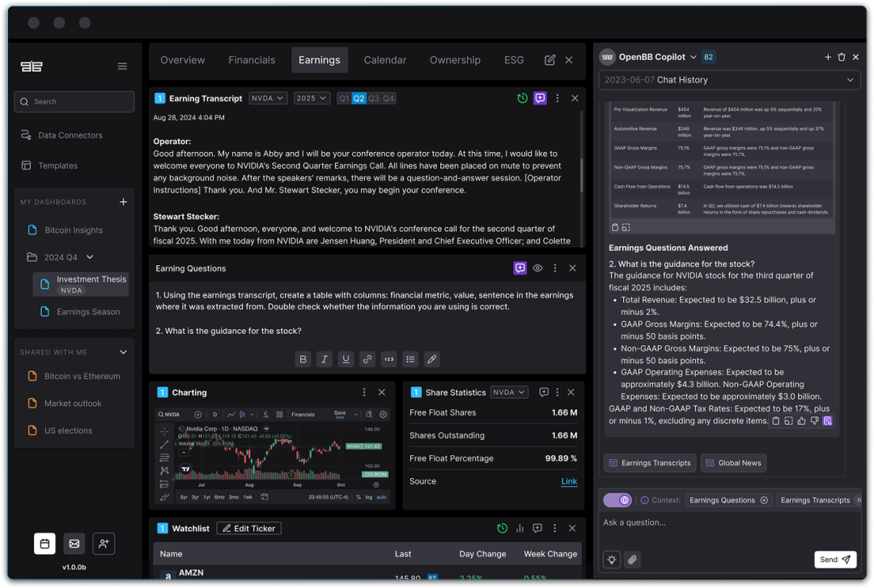The width and height of the screenshot is (874, 588).
Task: Toggle visibility eye on Earning Questions widget
Action: pos(537,268)
